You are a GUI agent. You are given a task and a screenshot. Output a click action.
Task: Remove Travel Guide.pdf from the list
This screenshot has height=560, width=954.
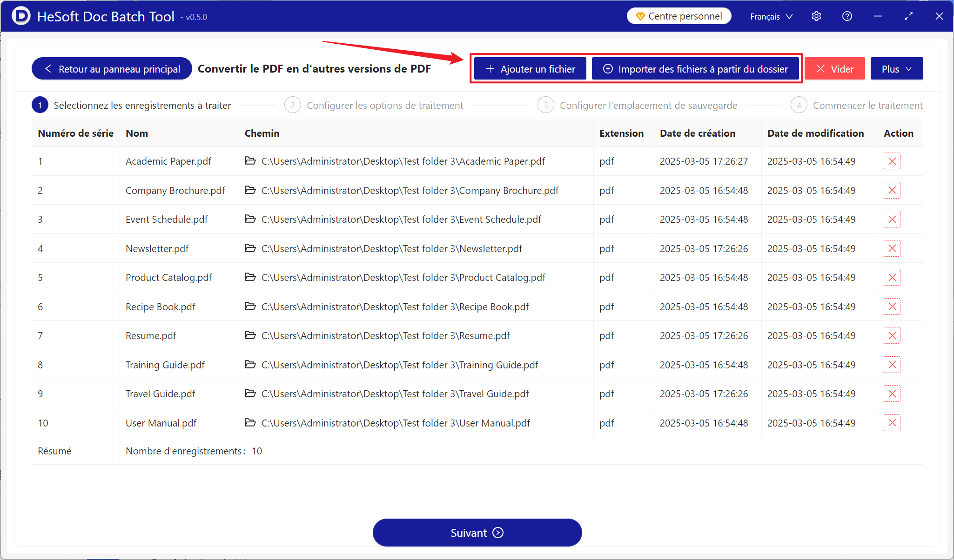(x=892, y=394)
